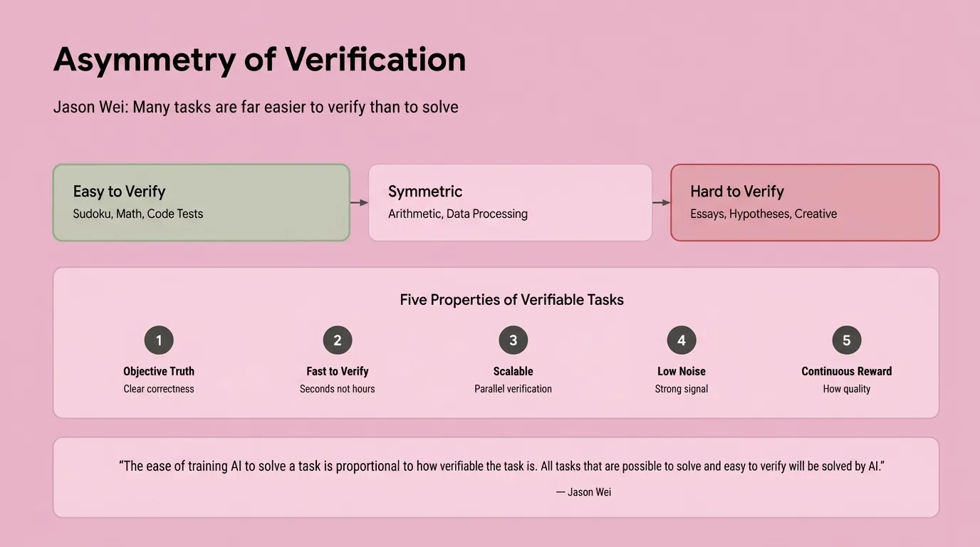Select the red Hard to Verify box

[x=805, y=203]
